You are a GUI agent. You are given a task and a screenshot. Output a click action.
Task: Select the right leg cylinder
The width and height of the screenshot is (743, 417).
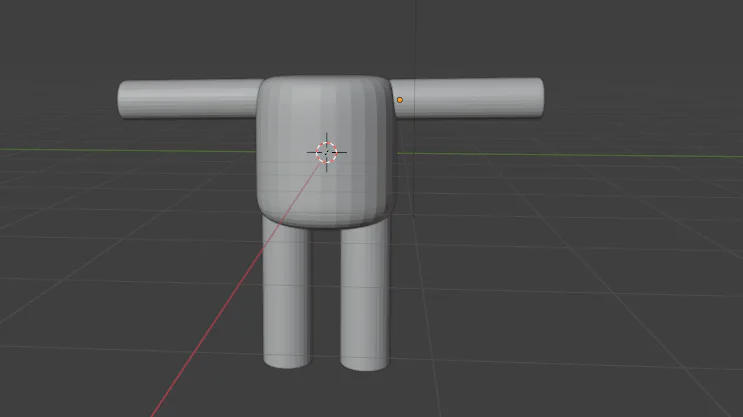364,296
